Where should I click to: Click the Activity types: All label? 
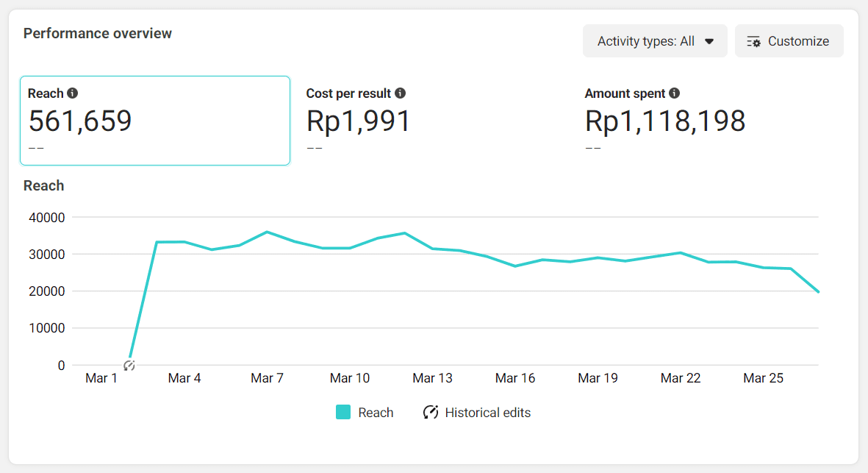pos(645,42)
